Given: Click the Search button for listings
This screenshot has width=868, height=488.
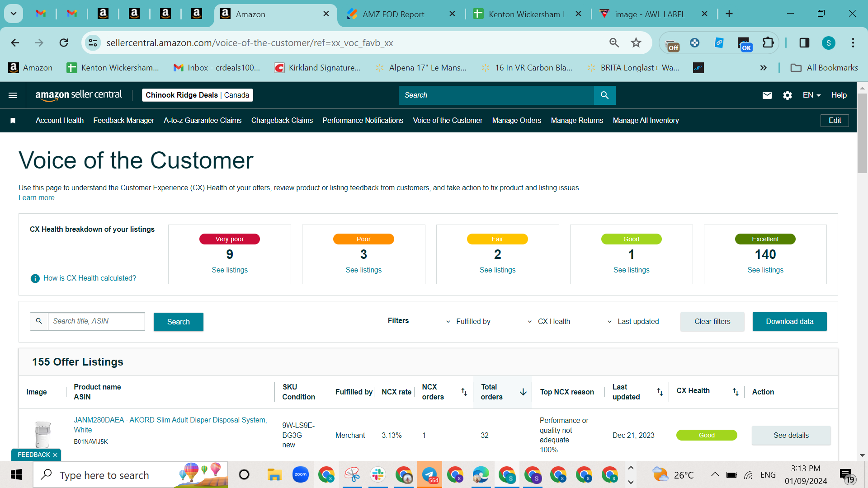Looking at the screenshot, I should click(179, 322).
